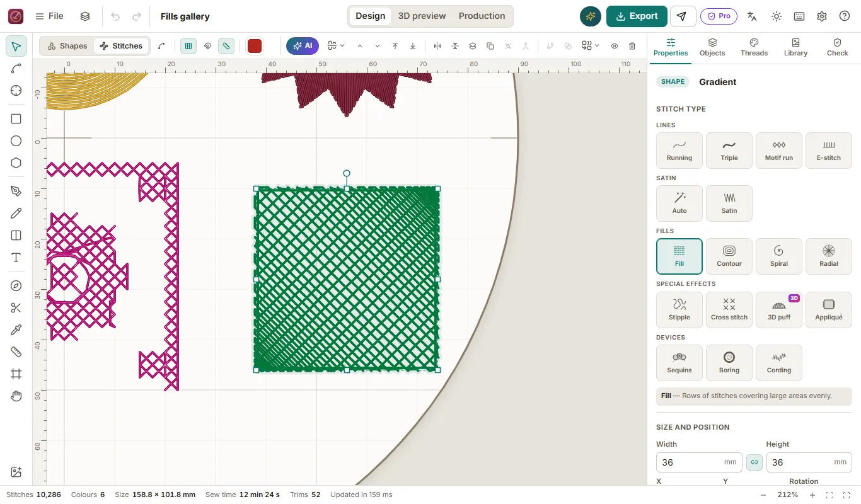Open the Pro upgrade button
The width and height of the screenshot is (861, 504).
(x=719, y=16)
